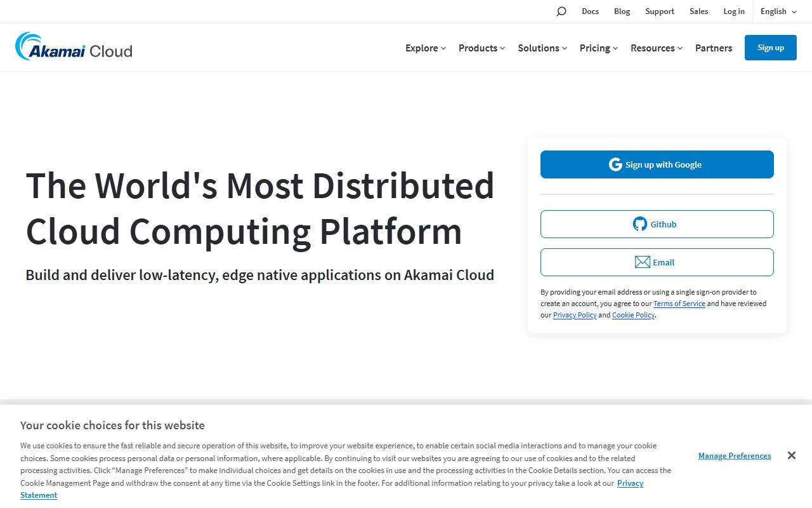The height and width of the screenshot is (508, 812).
Task: Visit the Docs page
Action: 590,11
